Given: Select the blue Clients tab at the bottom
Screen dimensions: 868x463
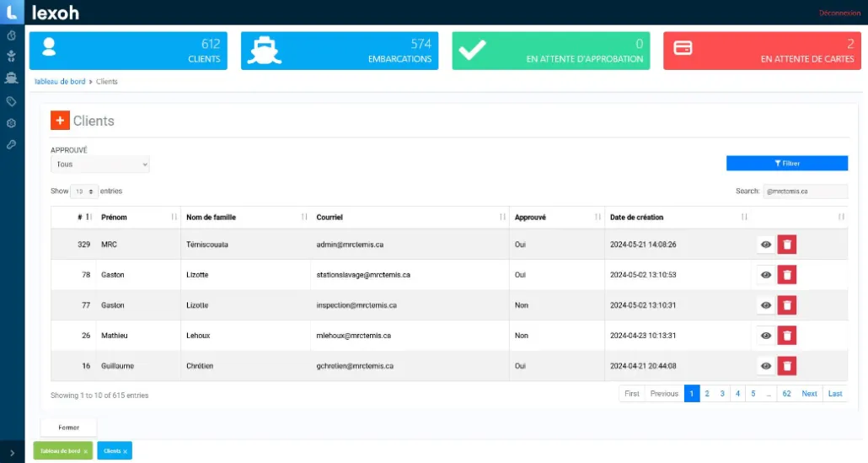Looking at the screenshot, I should pos(110,451).
